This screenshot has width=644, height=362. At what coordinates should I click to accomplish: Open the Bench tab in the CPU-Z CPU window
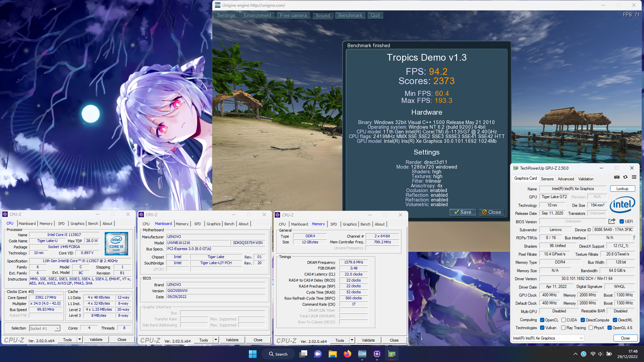pos(93,223)
